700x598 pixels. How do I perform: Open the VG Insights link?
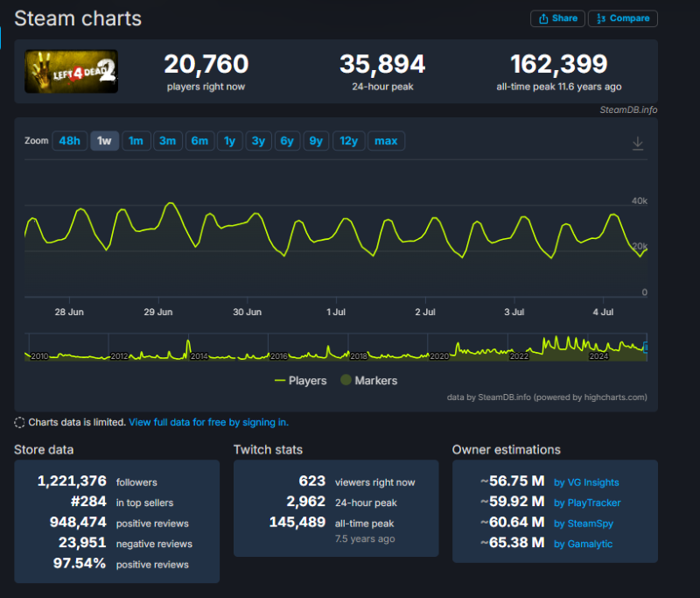586,482
